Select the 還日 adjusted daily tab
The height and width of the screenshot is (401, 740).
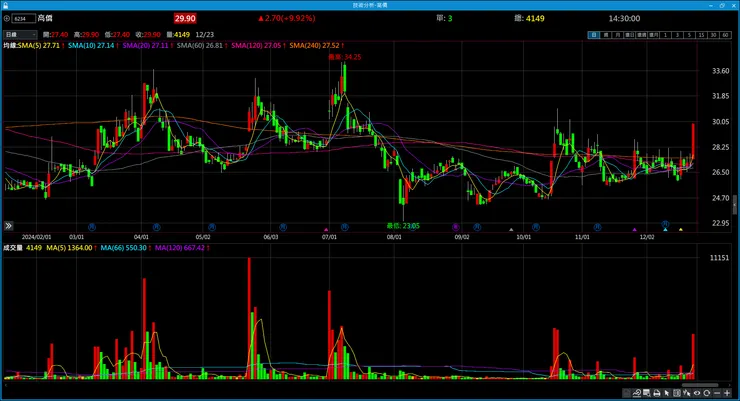pos(629,35)
